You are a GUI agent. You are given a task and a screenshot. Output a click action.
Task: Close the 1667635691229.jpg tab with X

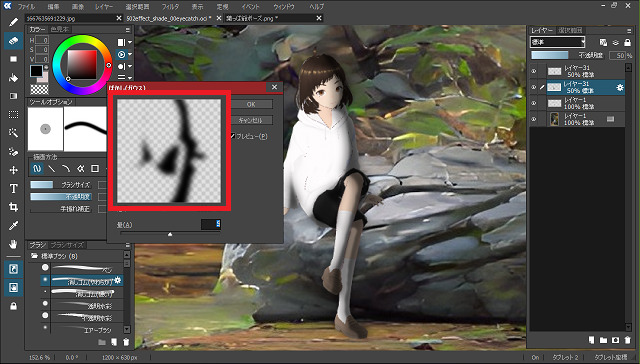tap(119, 18)
